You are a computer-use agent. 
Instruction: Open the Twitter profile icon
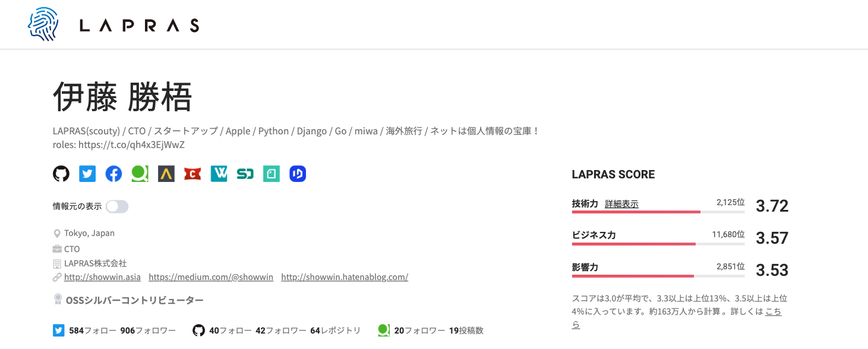(x=87, y=173)
